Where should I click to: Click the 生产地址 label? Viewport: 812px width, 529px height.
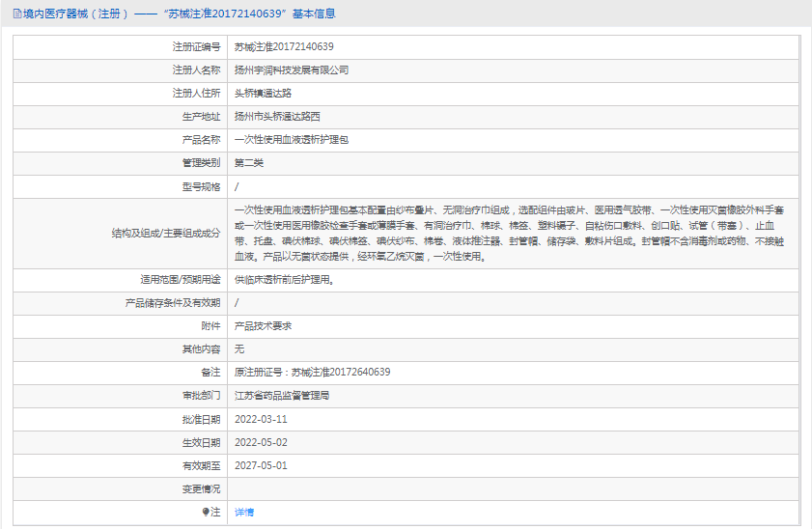(x=201, y=117)
